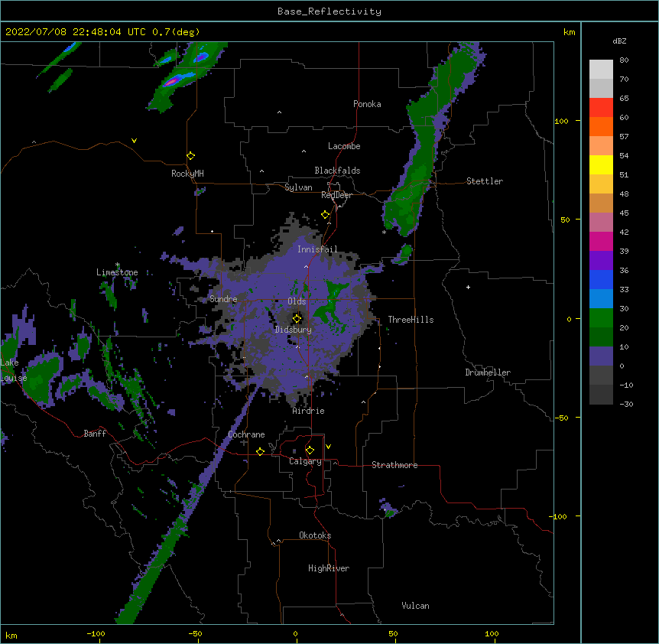Click the Lacombe city label
Screen dimensions: 659x644
[x=344, y=146]
